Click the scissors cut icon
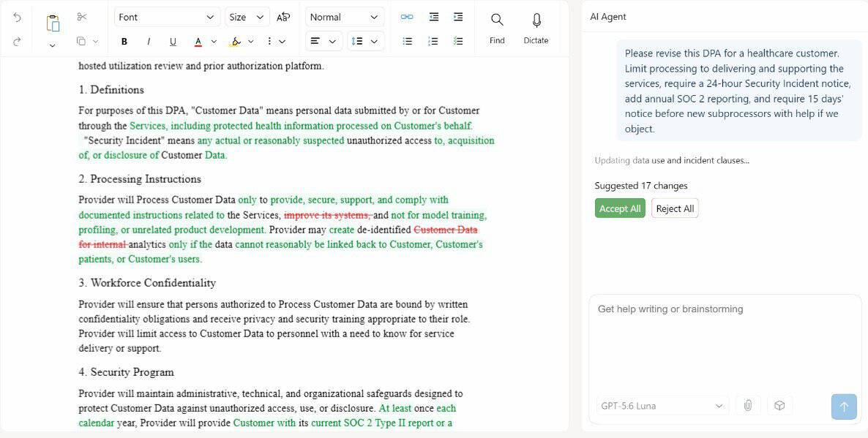The image size is (868, 438). point(82,17)
